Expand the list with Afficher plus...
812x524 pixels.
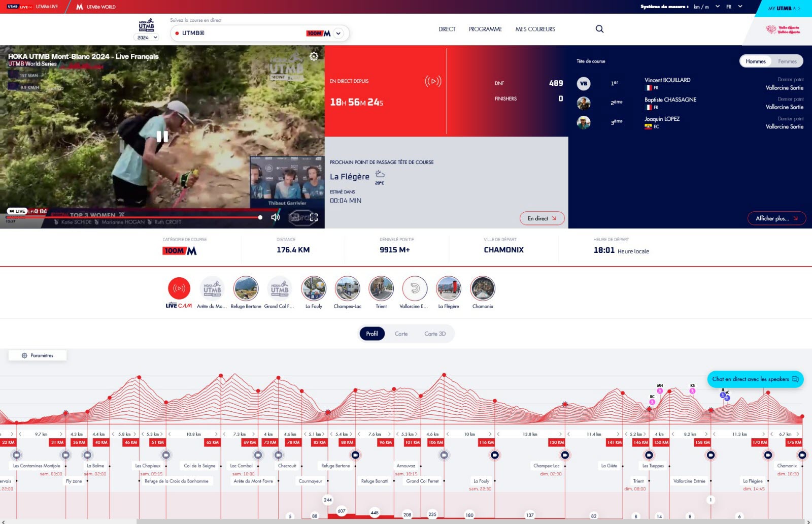point(776,218)
